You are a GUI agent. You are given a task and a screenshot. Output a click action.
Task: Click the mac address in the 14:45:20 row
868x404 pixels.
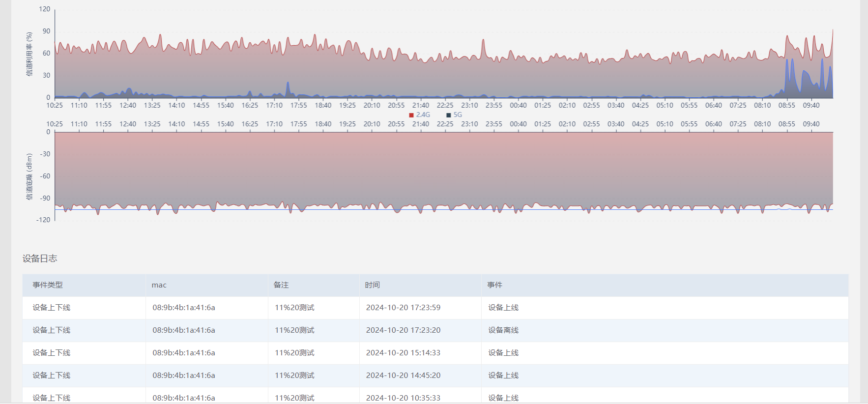click(184, 375)
